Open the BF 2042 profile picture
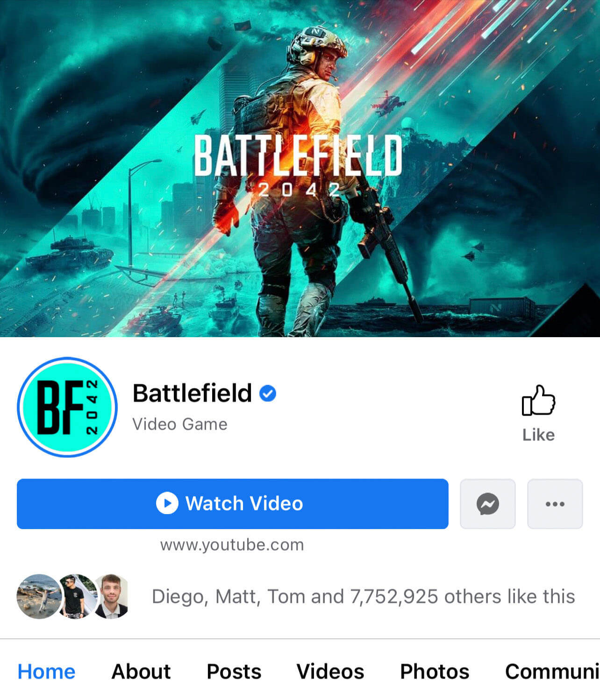 coord(67,407)
